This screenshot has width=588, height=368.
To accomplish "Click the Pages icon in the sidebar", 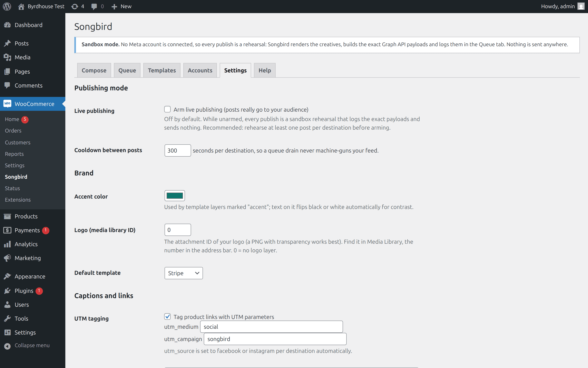I will point(8,72).
